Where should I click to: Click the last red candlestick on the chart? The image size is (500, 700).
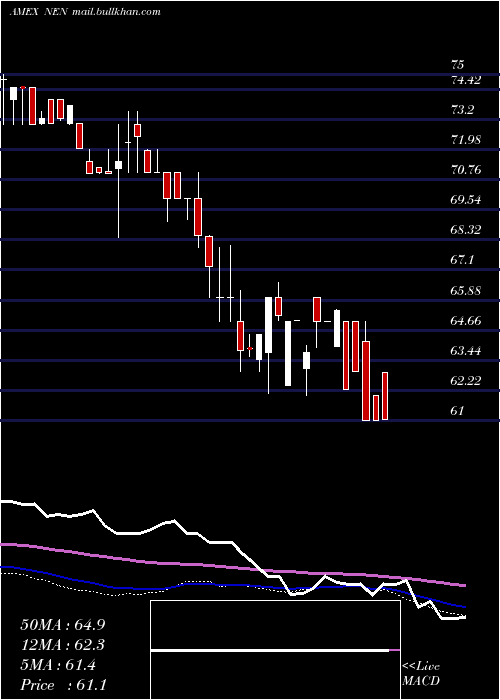[385, 396]
